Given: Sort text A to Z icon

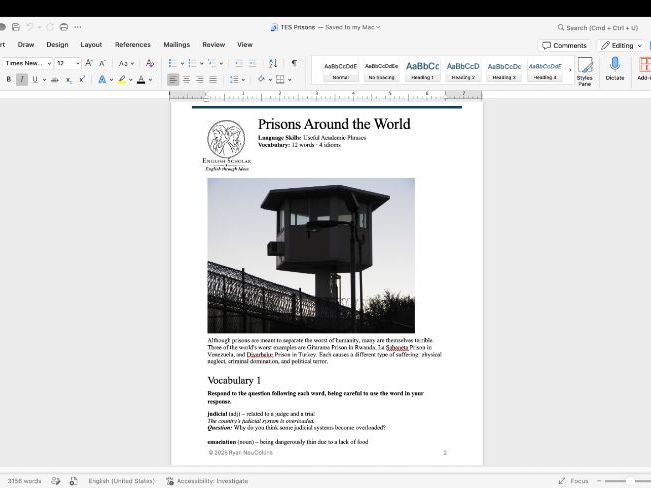Looking at the screenshot, I should pos(273,63).
